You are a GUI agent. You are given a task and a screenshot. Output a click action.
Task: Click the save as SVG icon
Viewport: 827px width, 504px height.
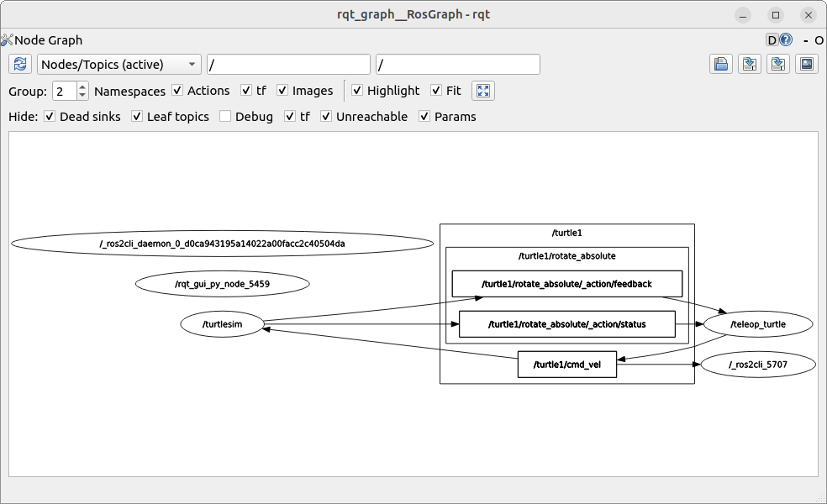(778, 65)
